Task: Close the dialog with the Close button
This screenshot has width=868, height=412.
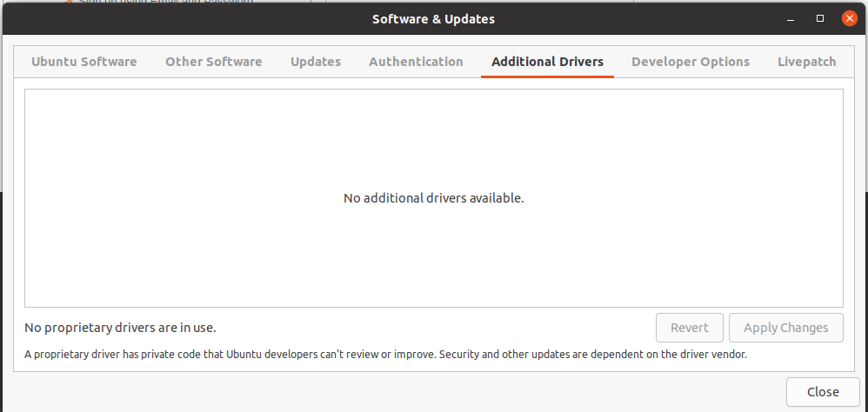Action: [x=823, y=391]
